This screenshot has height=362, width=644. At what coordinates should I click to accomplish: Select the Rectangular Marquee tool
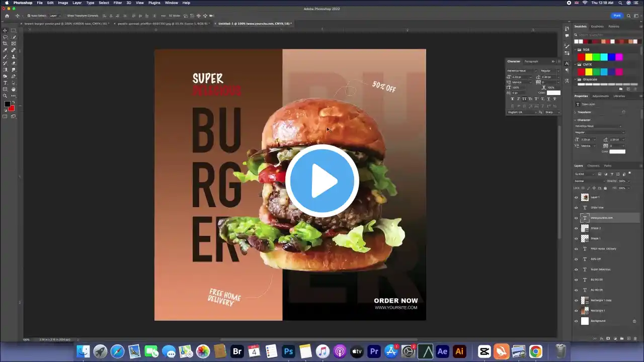[14, 31]
